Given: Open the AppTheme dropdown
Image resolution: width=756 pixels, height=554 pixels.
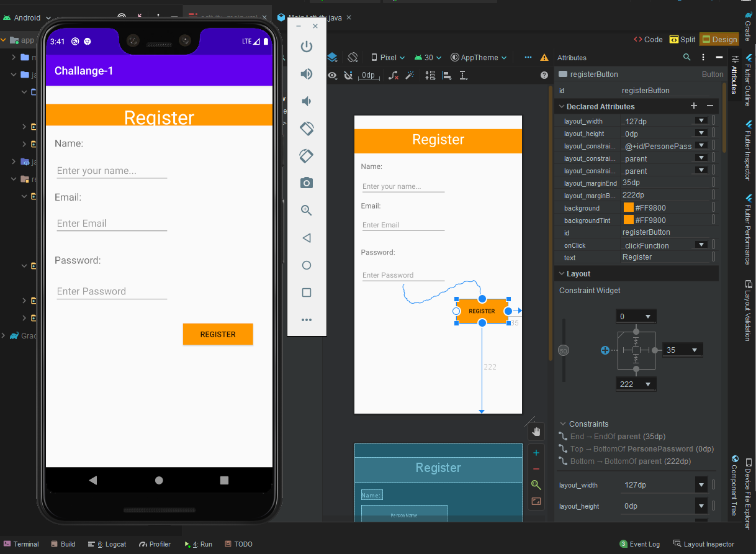Looking at the screenshot, I should coord(479,57).
